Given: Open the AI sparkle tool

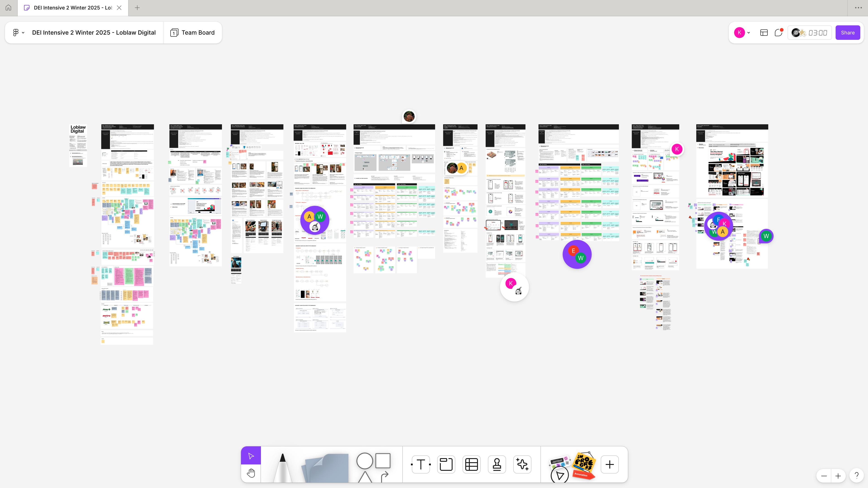Looking at the screenshot, I should 522,464.
